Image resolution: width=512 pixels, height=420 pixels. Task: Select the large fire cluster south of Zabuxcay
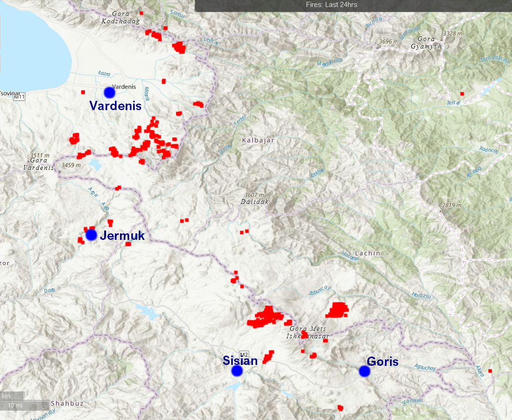337,310
